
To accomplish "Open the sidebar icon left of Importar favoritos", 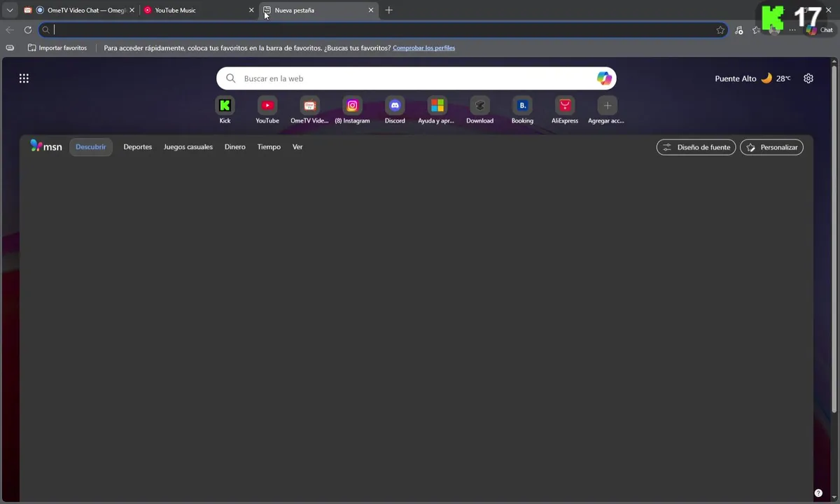I will 10,48.
